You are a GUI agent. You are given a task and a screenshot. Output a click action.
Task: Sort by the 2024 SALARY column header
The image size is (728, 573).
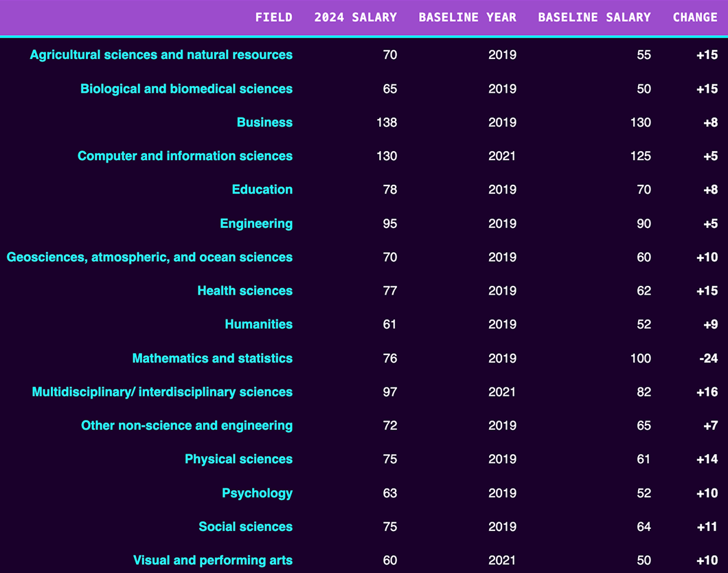[356, 17]
